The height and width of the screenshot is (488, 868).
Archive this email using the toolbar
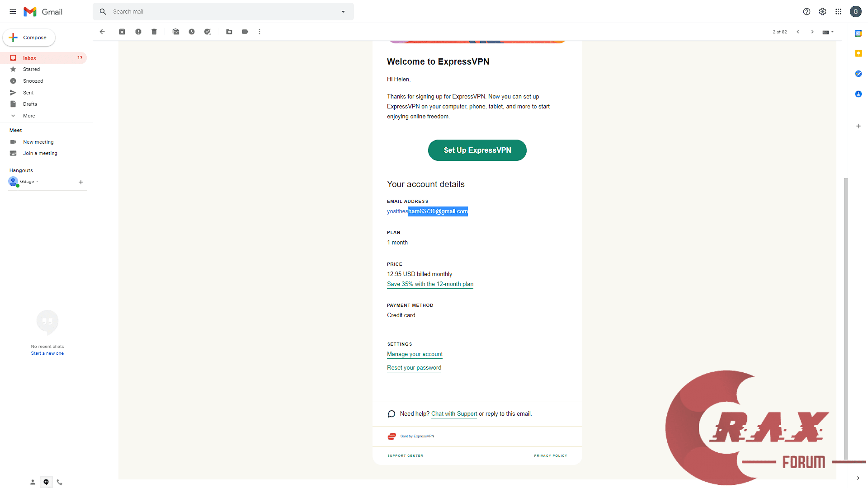122,32
